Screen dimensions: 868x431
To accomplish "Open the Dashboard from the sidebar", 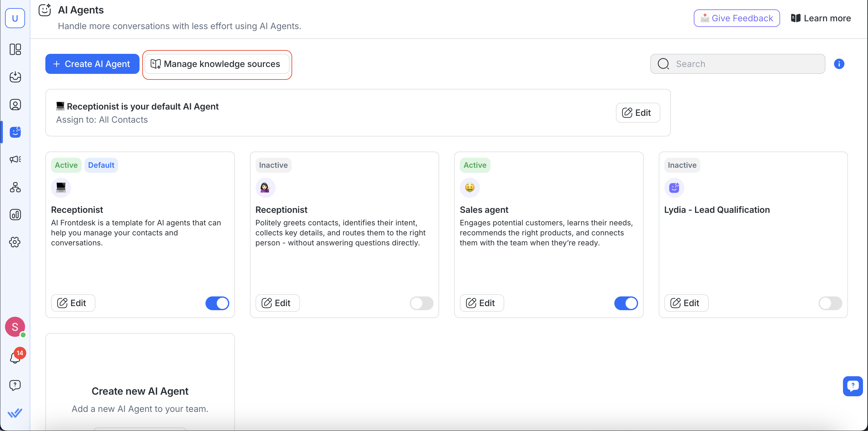I will 15,49.
